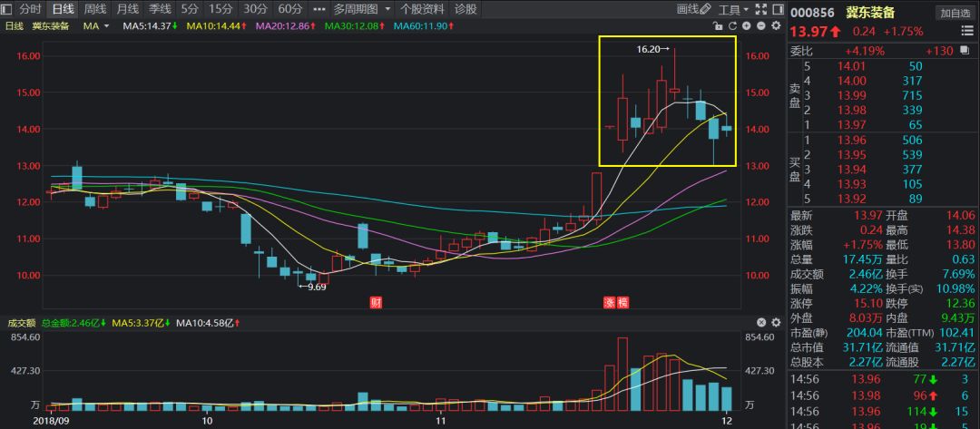This screenshot has width=980, height=429.
Task: Switch to 分时 intraday chart tab
Action: pos(31,9)
